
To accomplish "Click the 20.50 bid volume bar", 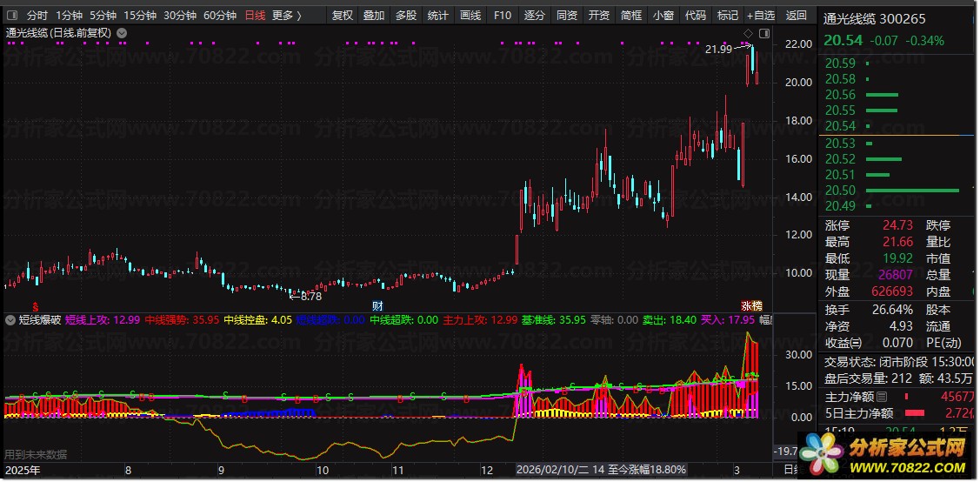I will (x=912, y=190).
